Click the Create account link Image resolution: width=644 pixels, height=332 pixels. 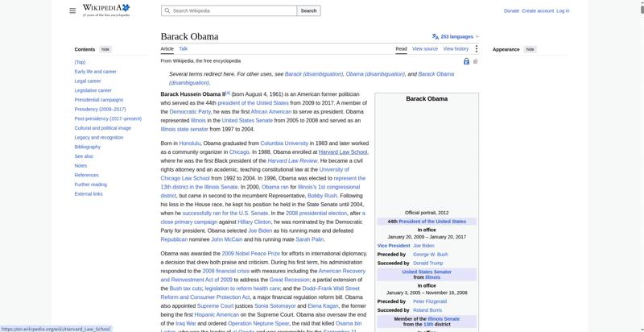click(538, 10)
